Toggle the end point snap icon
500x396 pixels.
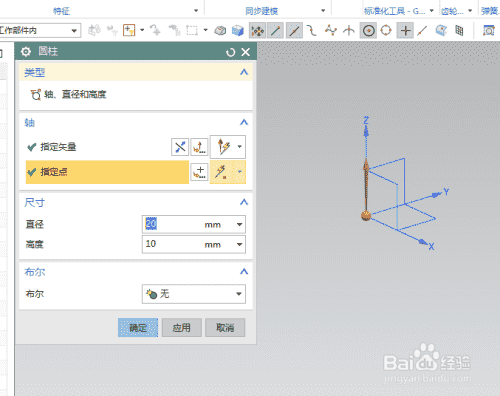275,31
